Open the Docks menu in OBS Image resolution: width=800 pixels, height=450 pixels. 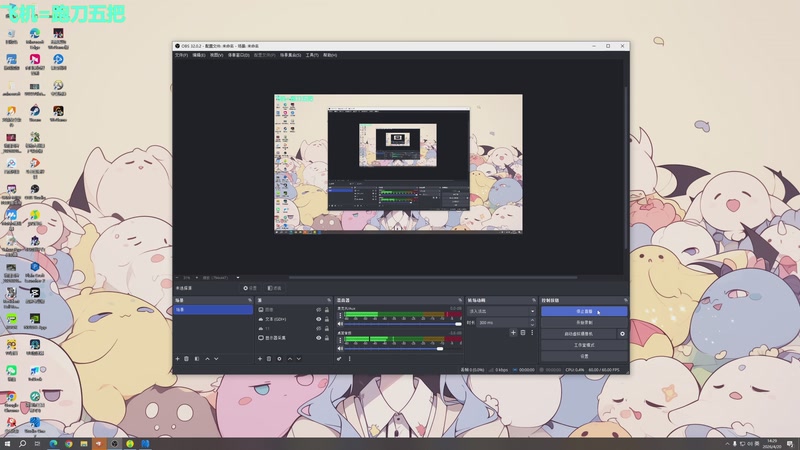point(238,55)
